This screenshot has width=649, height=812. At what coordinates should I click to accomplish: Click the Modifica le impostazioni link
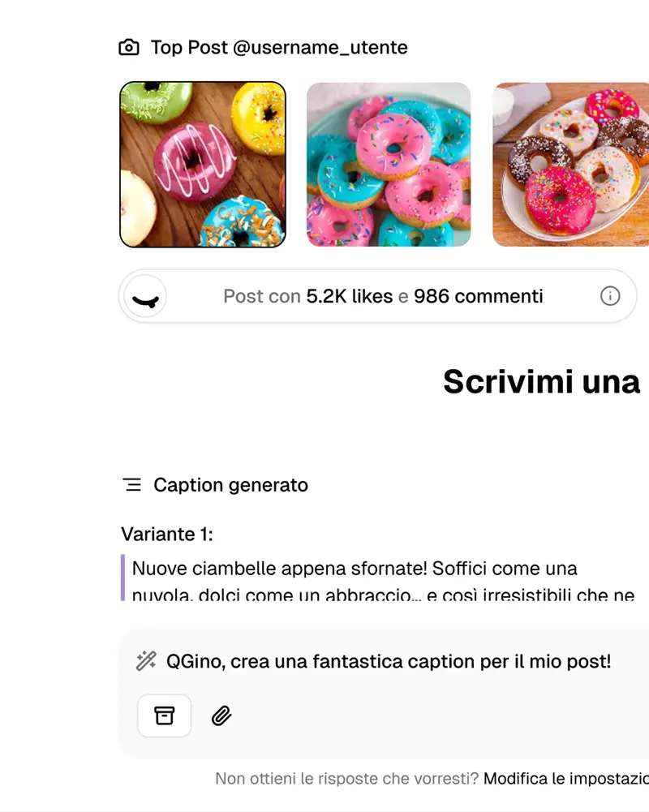coord(566,779)
